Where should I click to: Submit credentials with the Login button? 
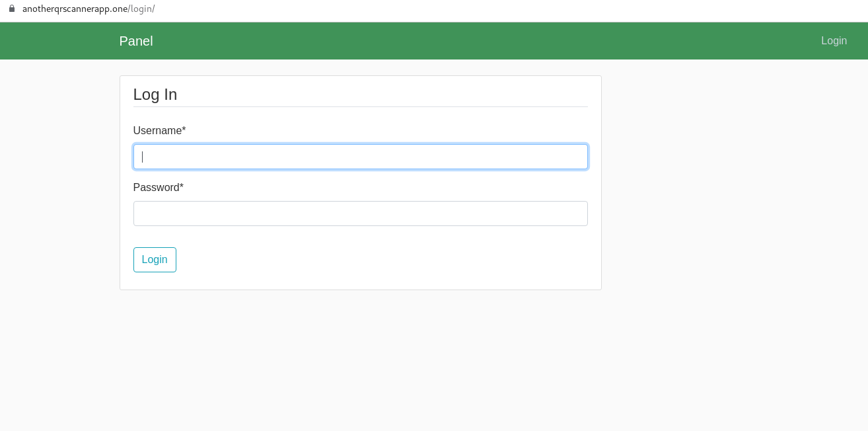tap(155, 259)
